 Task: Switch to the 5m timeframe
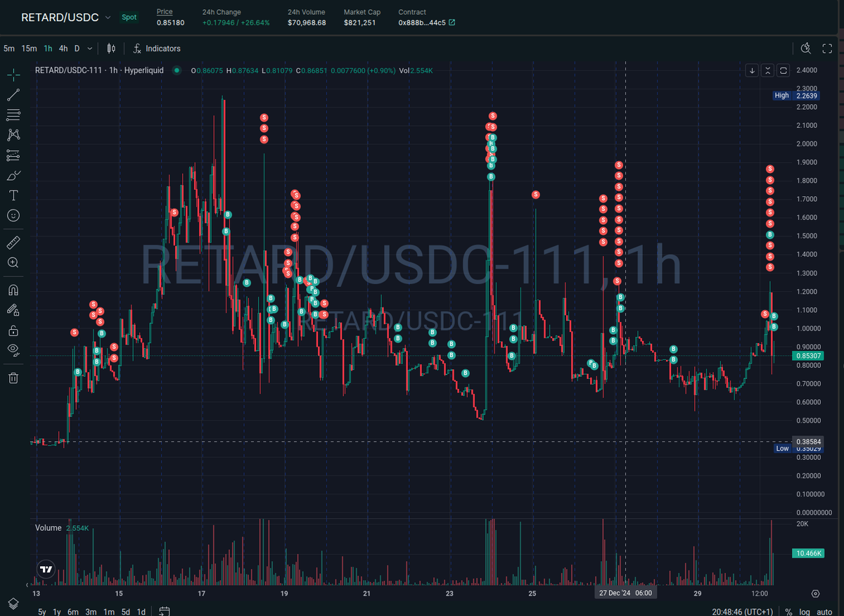click(x=9, y=49)
